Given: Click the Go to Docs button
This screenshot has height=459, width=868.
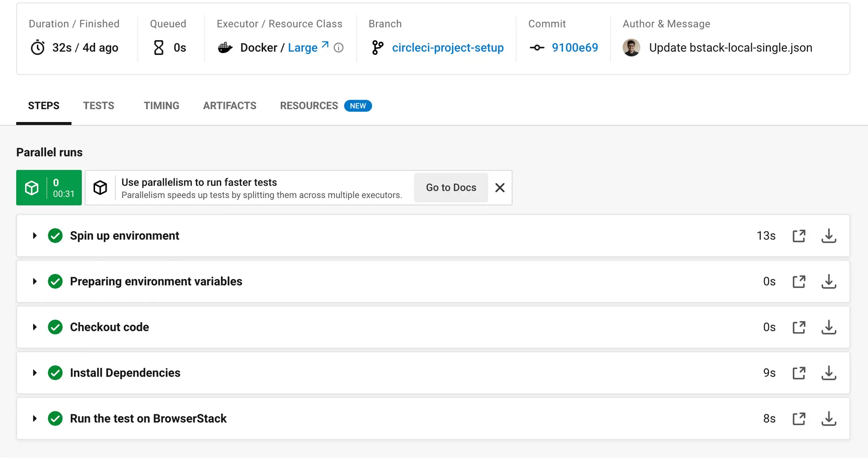Looking at the screenshot, I should point(451,188).
